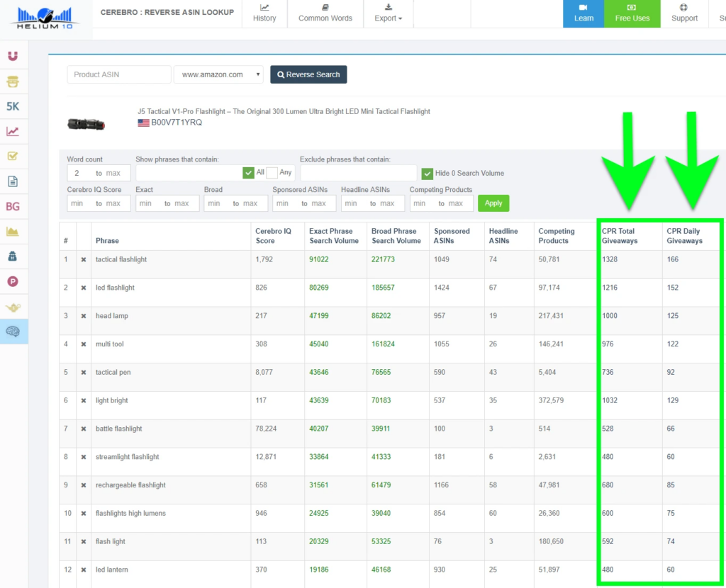
Task: Click broad volume 185657 for led flashlight
Action: pos(383,288)
